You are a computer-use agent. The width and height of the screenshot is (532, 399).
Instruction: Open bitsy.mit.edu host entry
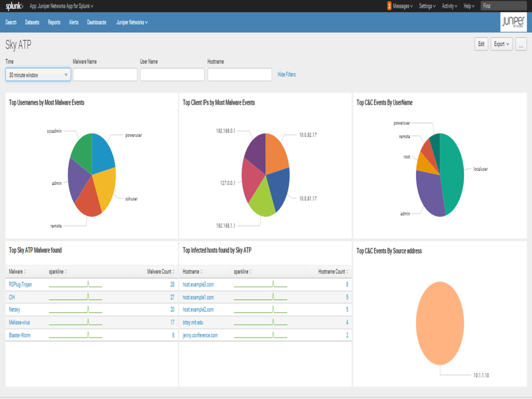coord(193,322)
